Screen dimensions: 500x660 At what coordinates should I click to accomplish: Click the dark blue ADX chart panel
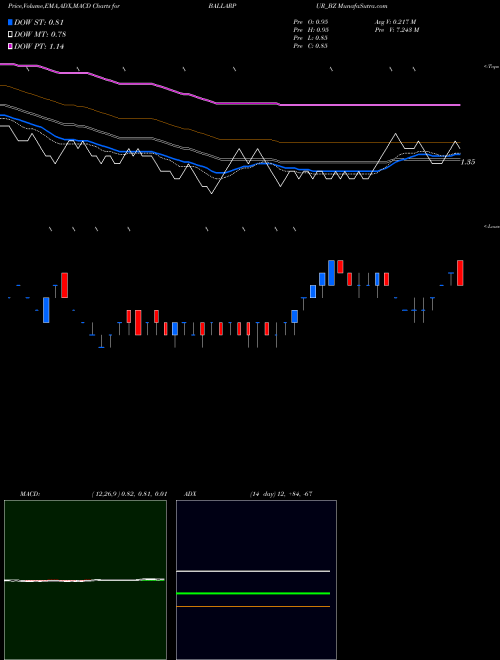tap(256, 580)
